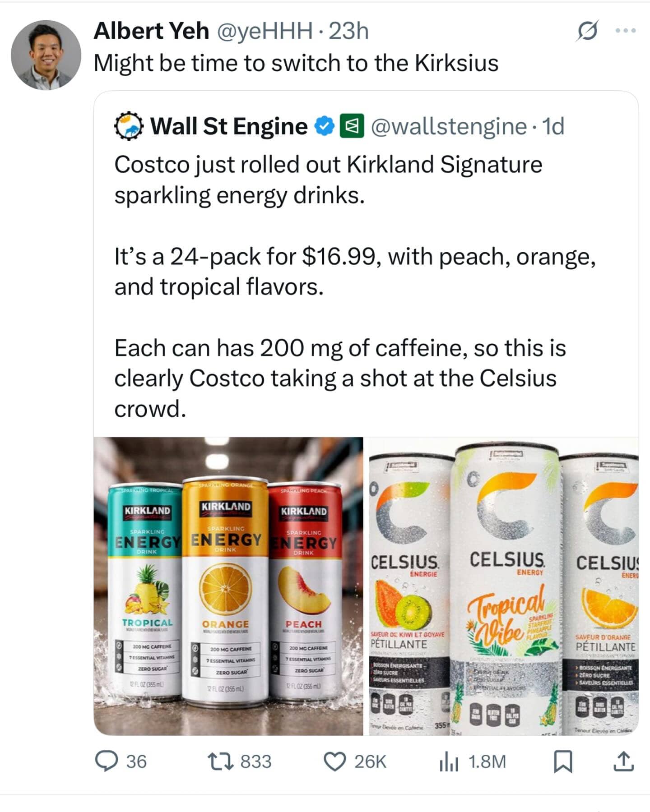The height and width of the screenshot is (812, 650).
Task: Open the three-dot more options menu
Action: point(626,31)
